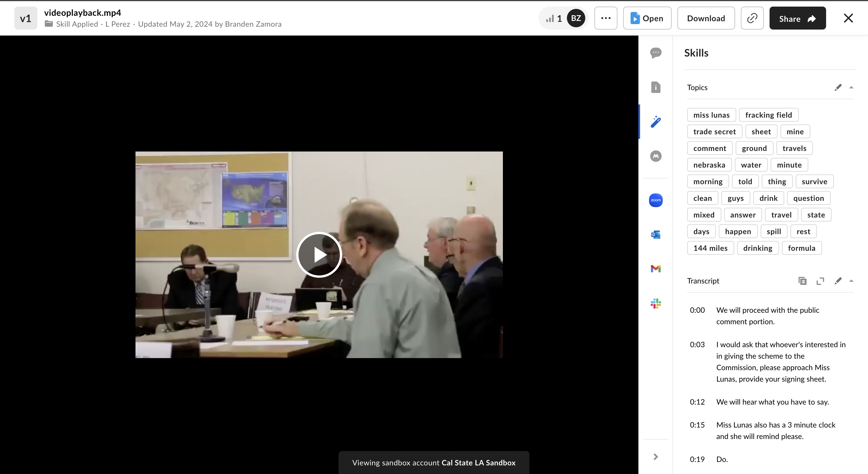
Task: Collapse the Topics section
Action: point(851,88)
